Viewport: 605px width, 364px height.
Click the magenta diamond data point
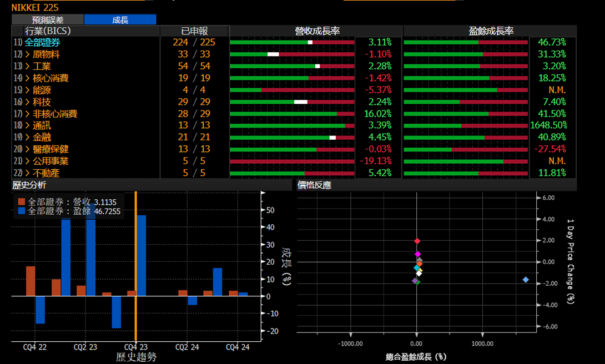(x=417, y=254)
